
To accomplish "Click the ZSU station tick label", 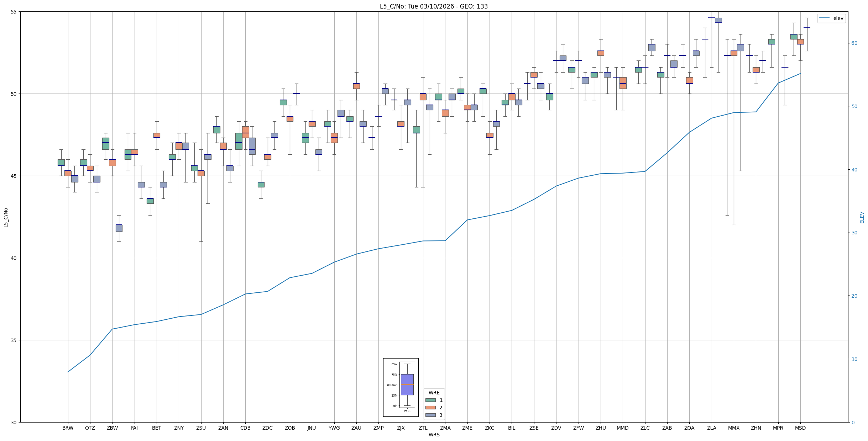I will pyautogui.click(x=201, y=428).
